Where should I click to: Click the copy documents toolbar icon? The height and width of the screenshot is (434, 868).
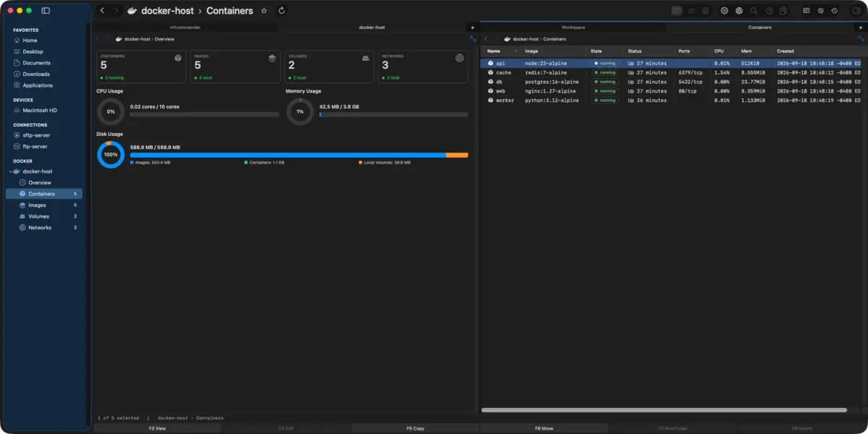click(783, 11)
